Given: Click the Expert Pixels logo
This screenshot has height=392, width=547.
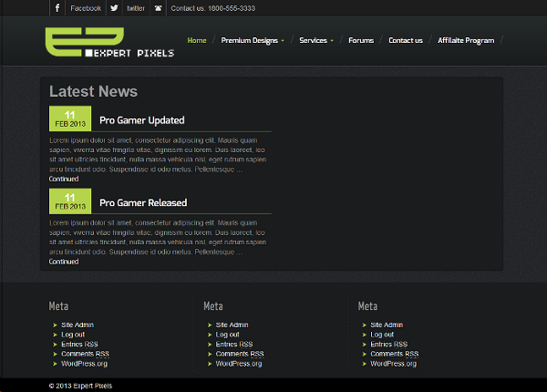Looking at the screenshot, I should pos(109,42).
